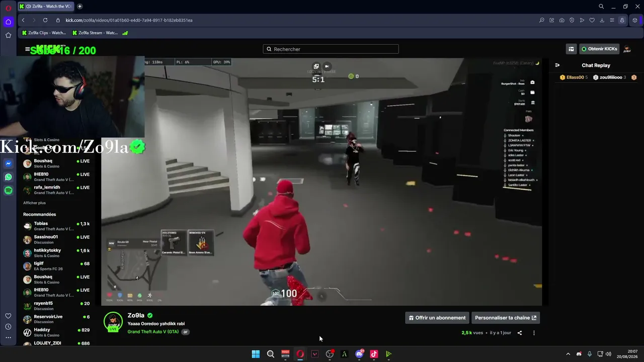Open Windows Start menu
Image resolution: width=644 pixels, height=362 pixels.
pyautogui.click(x=256, y=354)
